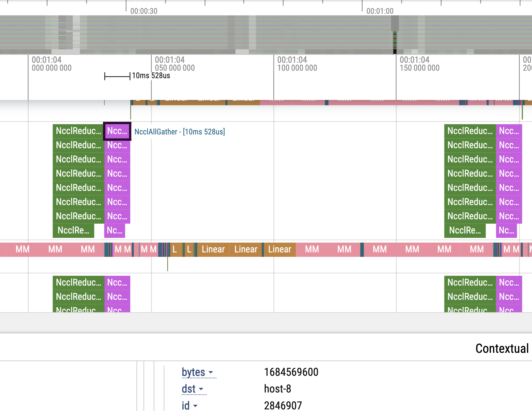The height and width of the screenshot is (411, 532).
Task: Click the 00:01:04 050 000 000 time label
Action: pyautogui.click(x=175, y=64)
